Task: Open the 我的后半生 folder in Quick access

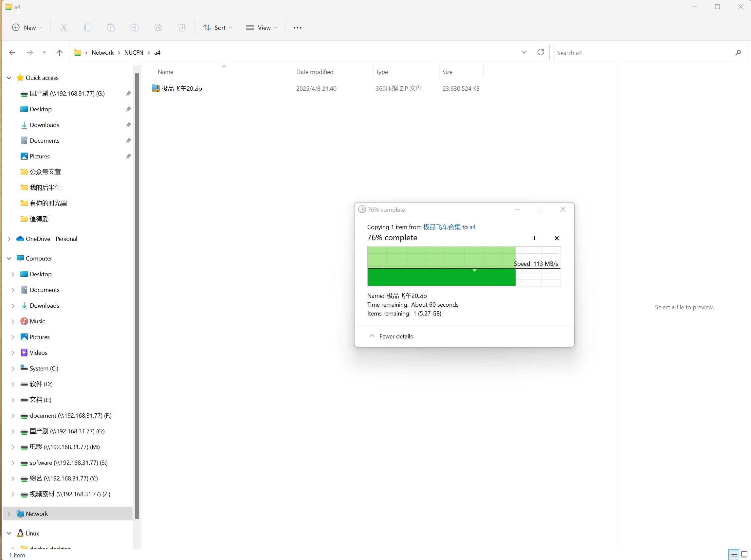Action: tap(45, 188)
